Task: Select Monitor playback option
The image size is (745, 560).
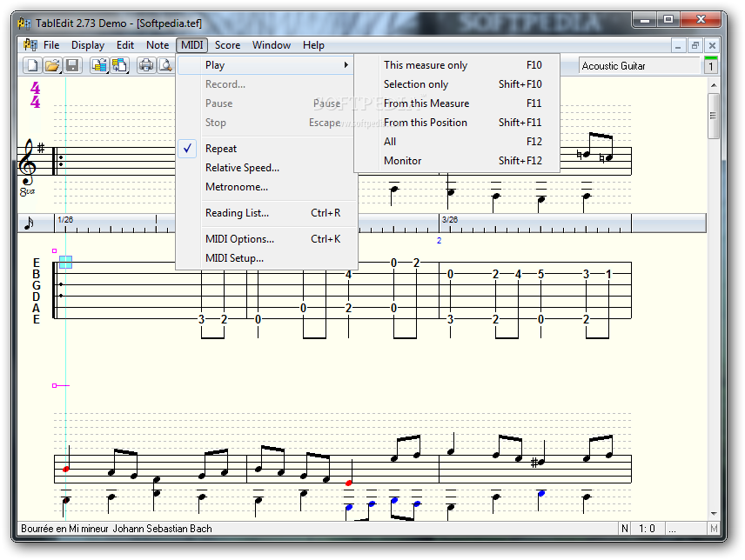Action: point(457,161)
